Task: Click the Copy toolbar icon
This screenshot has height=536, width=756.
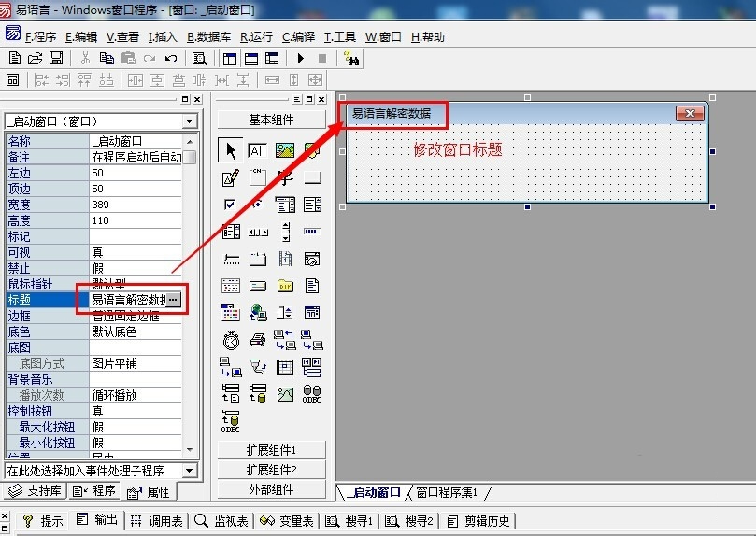Action: click(x=107, y=58)
